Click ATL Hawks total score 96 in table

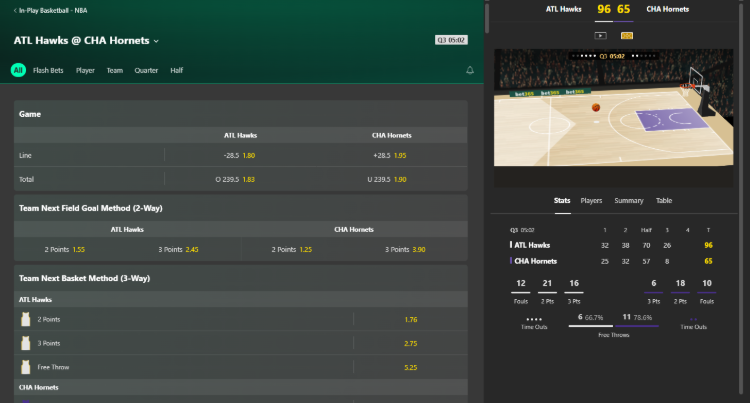[x=708, y=245]
